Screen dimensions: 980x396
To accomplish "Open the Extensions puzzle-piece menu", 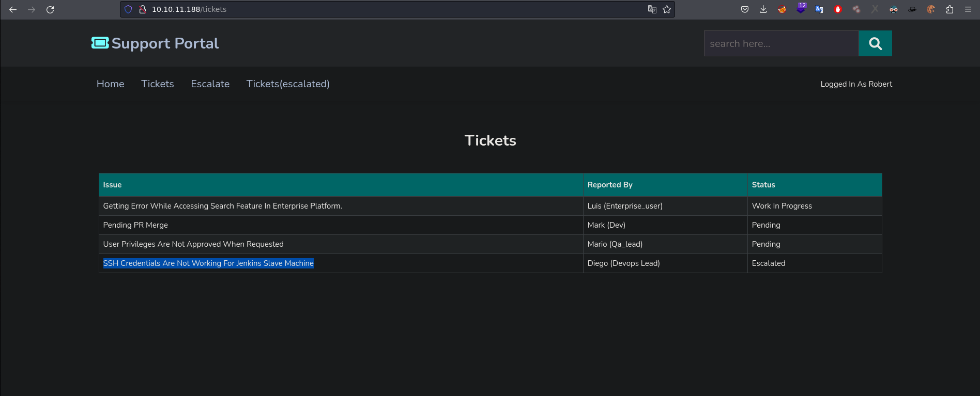I will click(x=950, y=9).
